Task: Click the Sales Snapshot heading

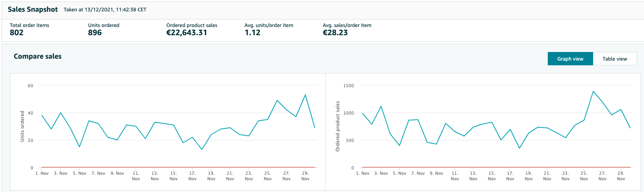Action: tap(33, 9)
